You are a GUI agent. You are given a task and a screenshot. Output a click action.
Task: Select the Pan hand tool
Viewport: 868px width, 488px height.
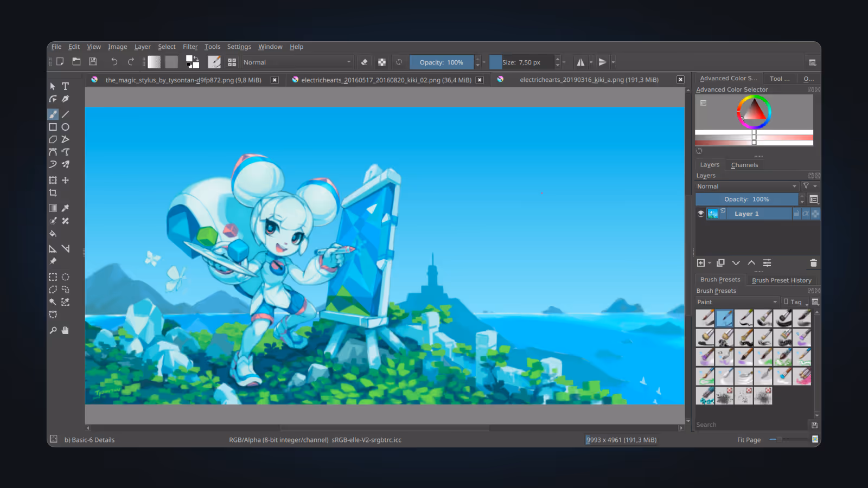pos(65,330)
